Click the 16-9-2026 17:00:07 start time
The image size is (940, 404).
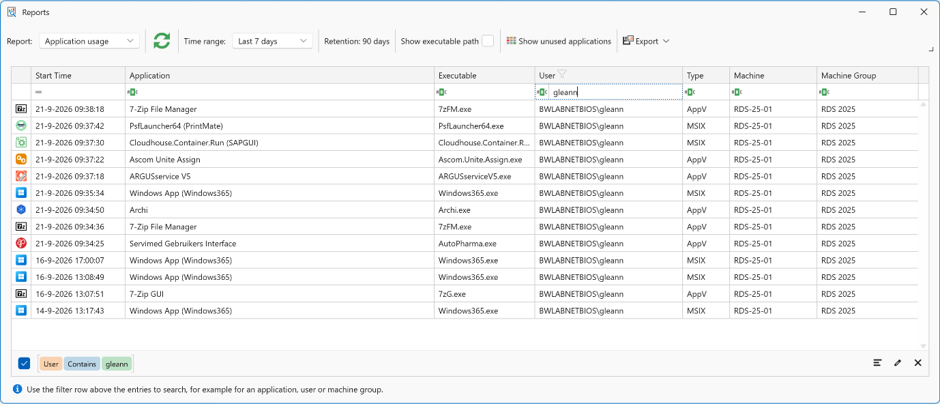[x=70, y=261]
